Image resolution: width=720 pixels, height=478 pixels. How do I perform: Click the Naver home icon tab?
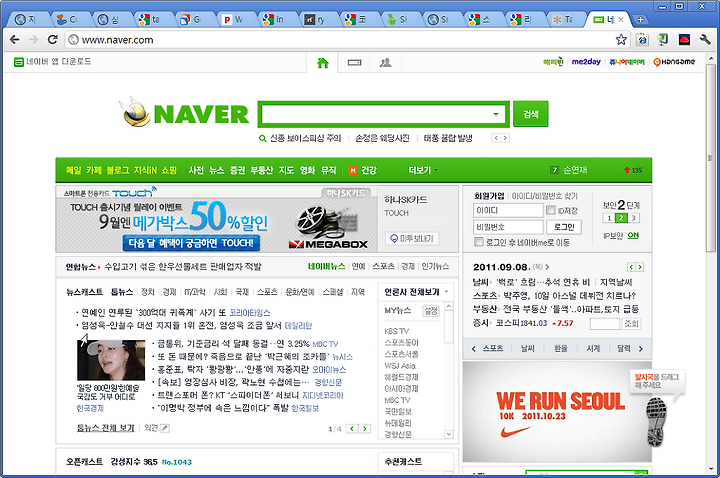[323, 62]
